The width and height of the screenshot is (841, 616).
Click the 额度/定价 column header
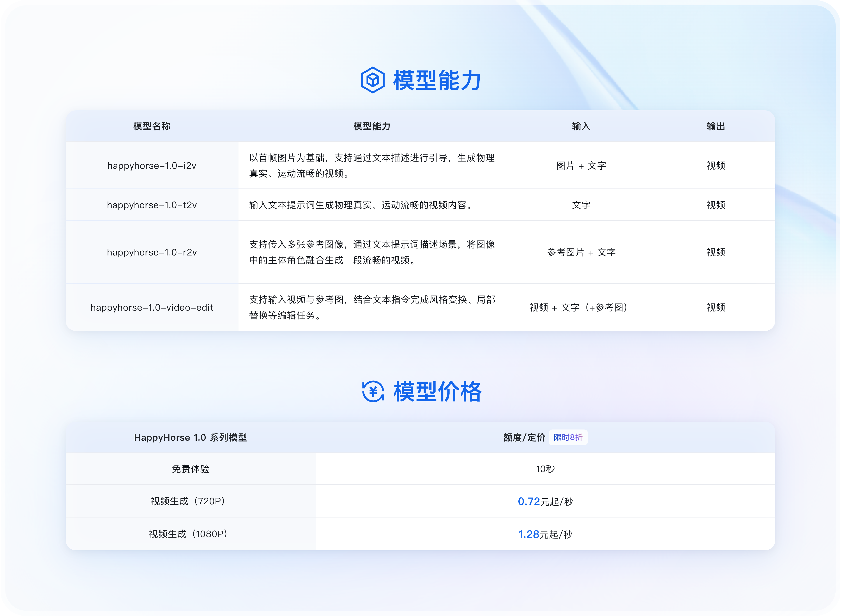pos(524,437)
